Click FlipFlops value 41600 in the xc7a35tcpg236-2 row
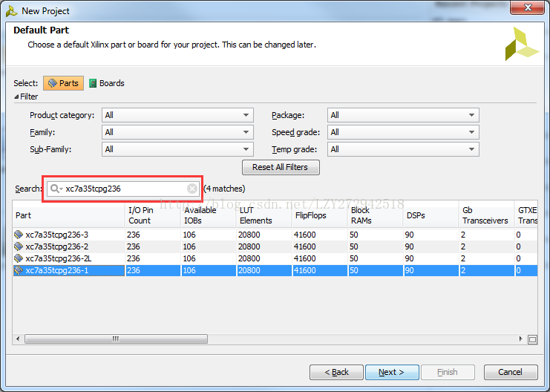Screen dimensions: 550x392 [x=305, y=246]
